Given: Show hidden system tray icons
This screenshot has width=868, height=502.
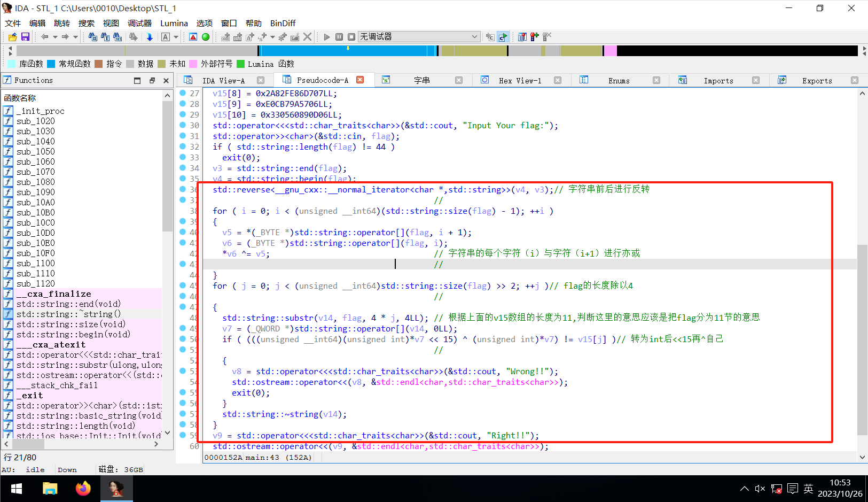Looking at the screenshot, I should tap(744, 489).
